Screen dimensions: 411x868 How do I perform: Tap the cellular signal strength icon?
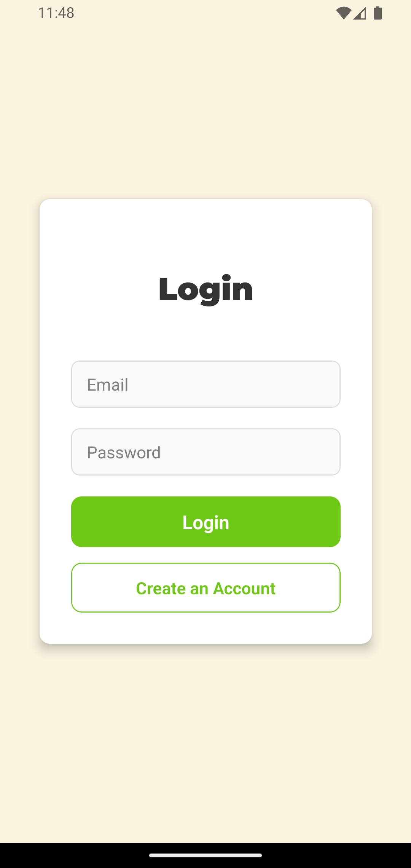(x=360, y=13)
